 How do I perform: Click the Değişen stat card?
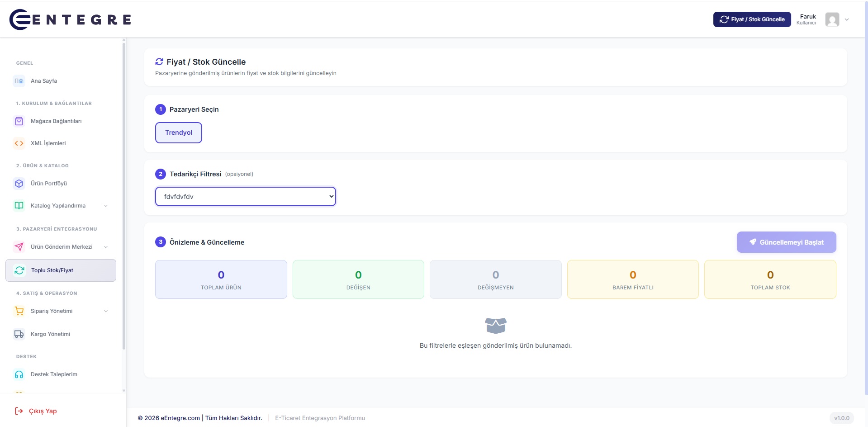[x=358, y=279]
